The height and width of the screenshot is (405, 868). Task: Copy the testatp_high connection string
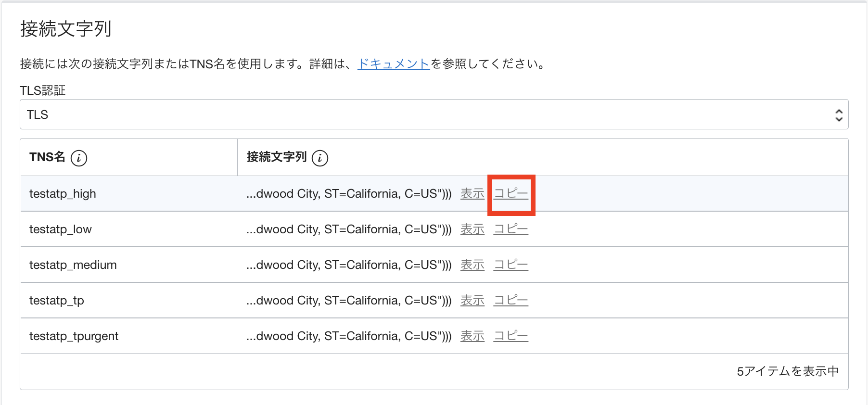511,193
